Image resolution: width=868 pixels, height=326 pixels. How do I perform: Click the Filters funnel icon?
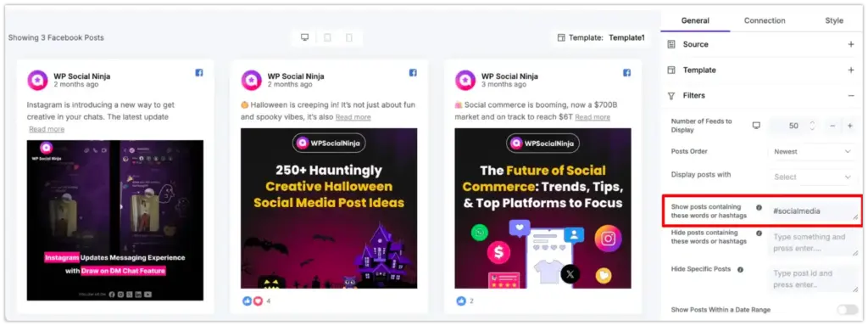point(671,96)
